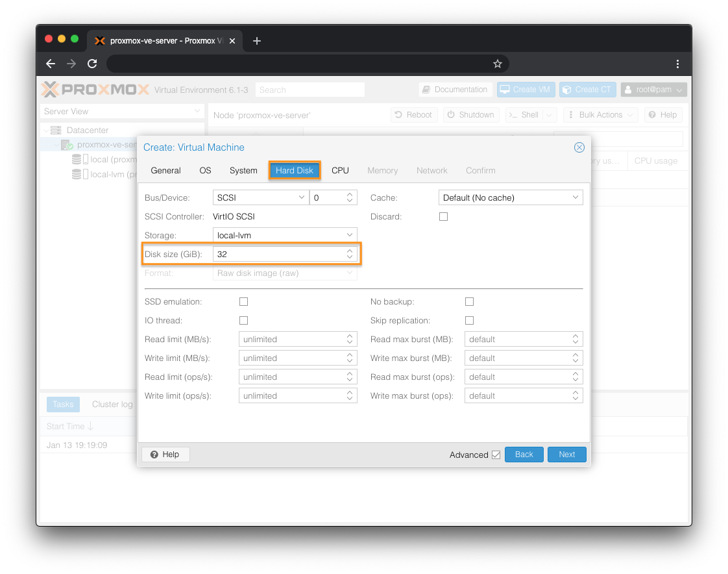Reload the page with the refresh icon

click(92, 64)
